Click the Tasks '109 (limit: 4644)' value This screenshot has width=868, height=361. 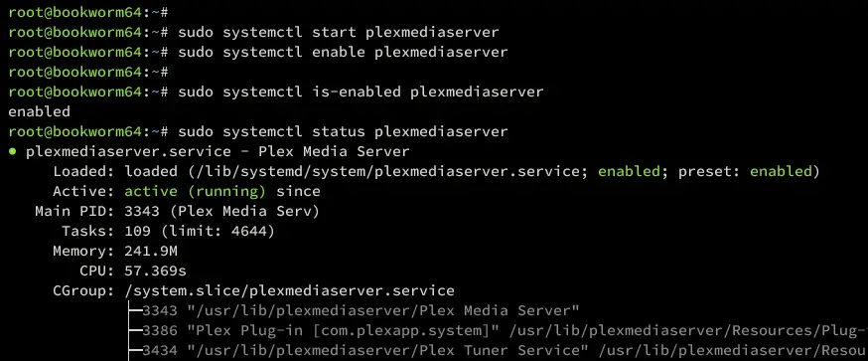click(200, 232)
